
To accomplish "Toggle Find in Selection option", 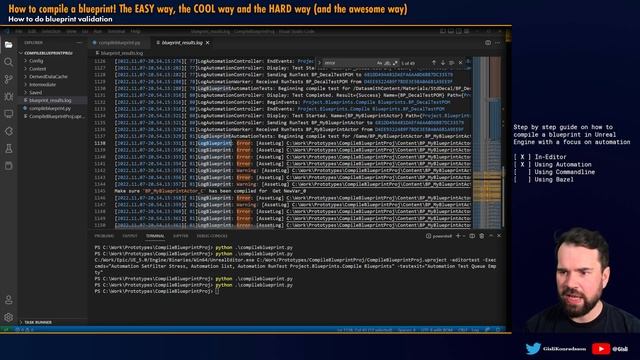I will coord(451,63).
